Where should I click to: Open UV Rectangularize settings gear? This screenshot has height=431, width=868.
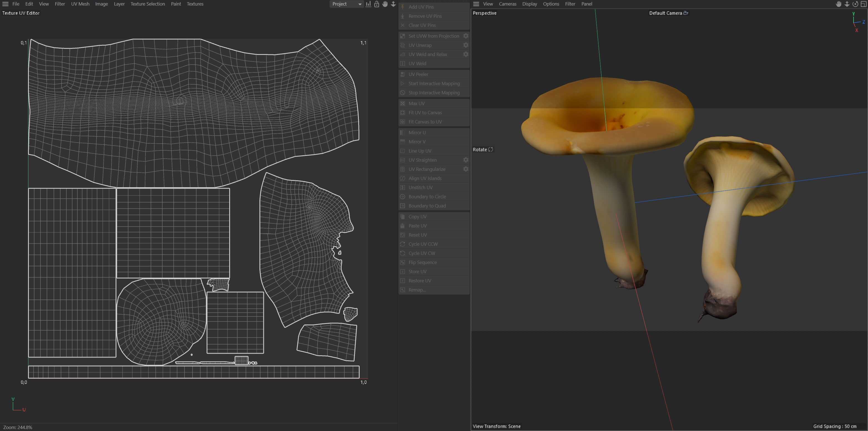coord(466,169)
